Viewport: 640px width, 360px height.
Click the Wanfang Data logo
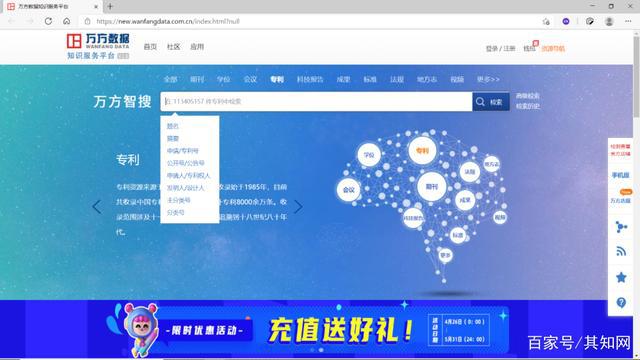pyautogui.click(x=98, y=47)
